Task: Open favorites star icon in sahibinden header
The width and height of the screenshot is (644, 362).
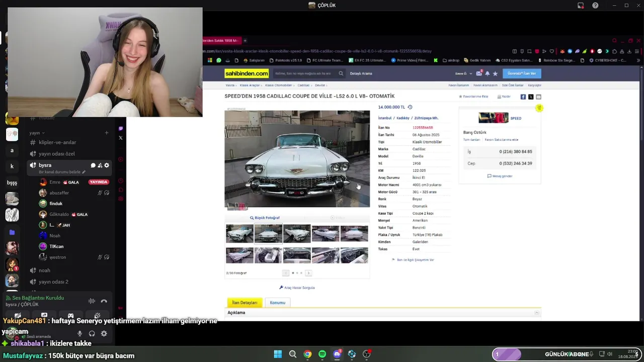Action: 495,73
